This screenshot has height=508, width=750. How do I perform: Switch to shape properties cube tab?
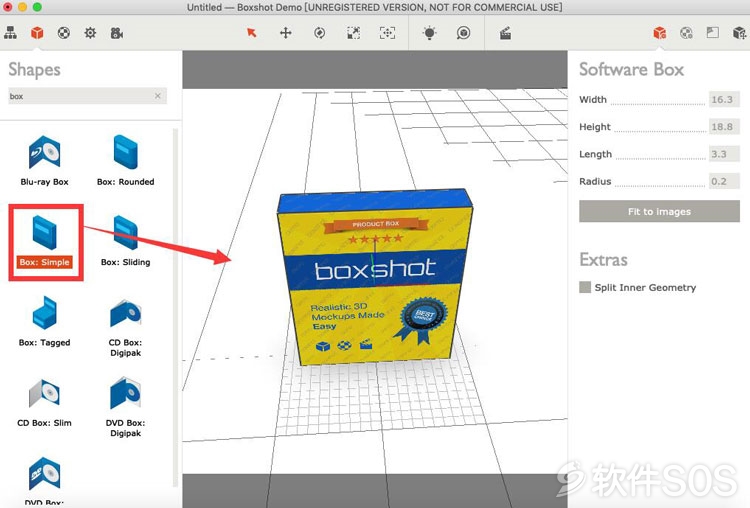660,33
